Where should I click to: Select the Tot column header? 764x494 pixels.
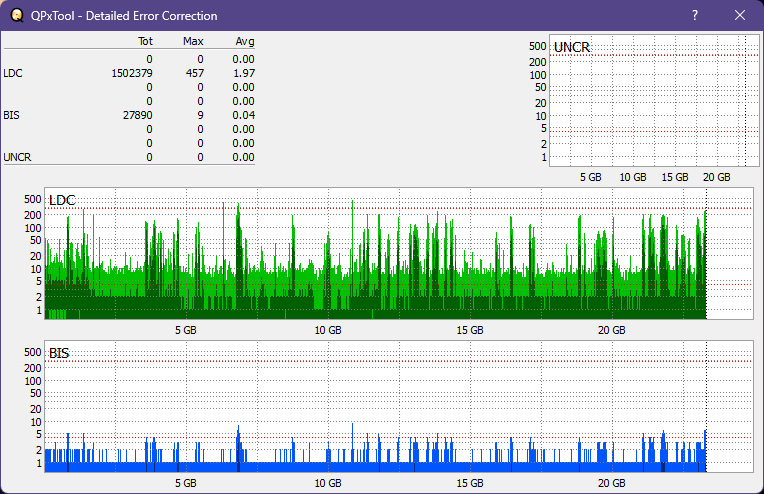[x=145, y=41]
